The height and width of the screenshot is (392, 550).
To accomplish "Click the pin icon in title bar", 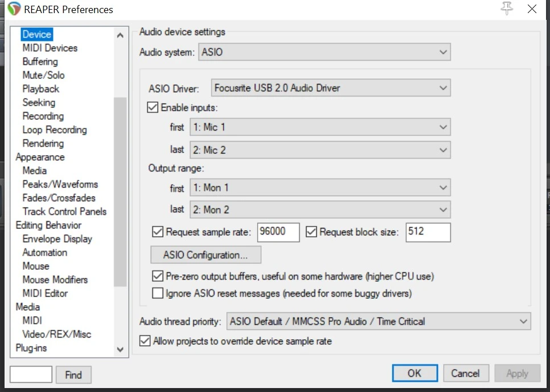I will click(507, 9).
